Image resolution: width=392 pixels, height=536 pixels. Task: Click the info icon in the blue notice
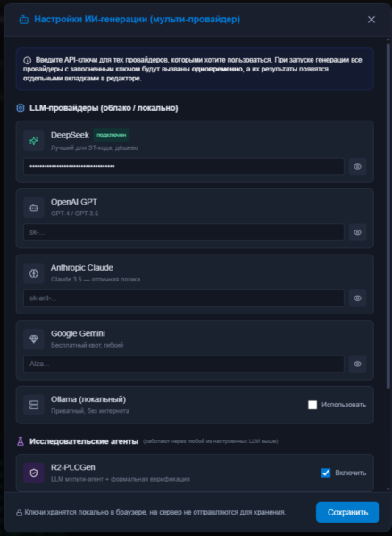(27, 61)
